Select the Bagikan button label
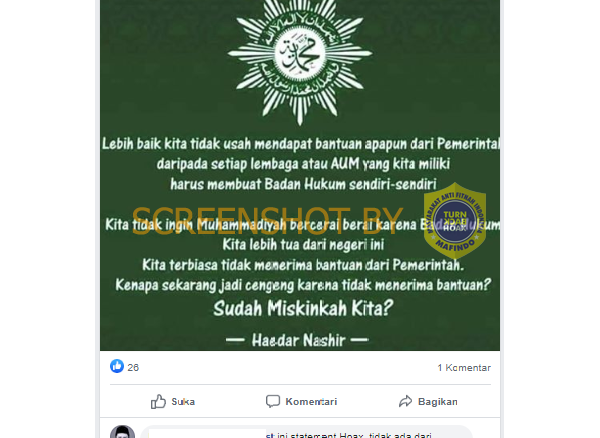This screenshot has width=600, height=438. point(438,402)
